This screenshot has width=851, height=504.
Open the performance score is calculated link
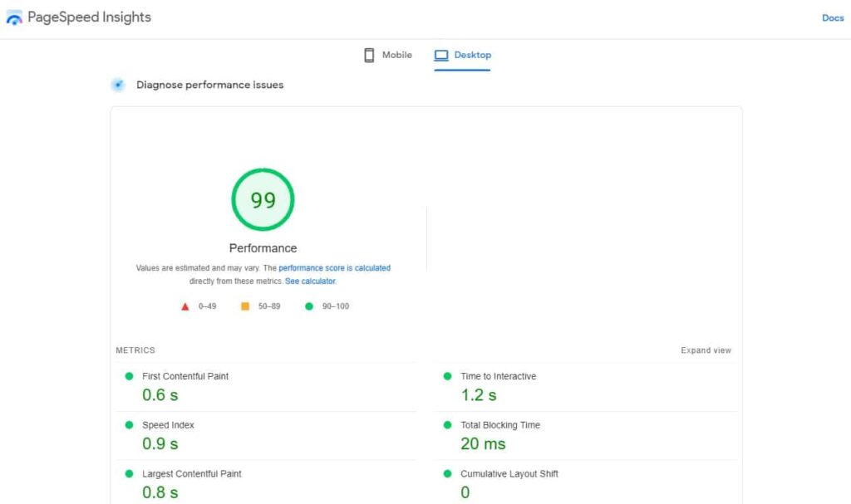coord(334,268)
